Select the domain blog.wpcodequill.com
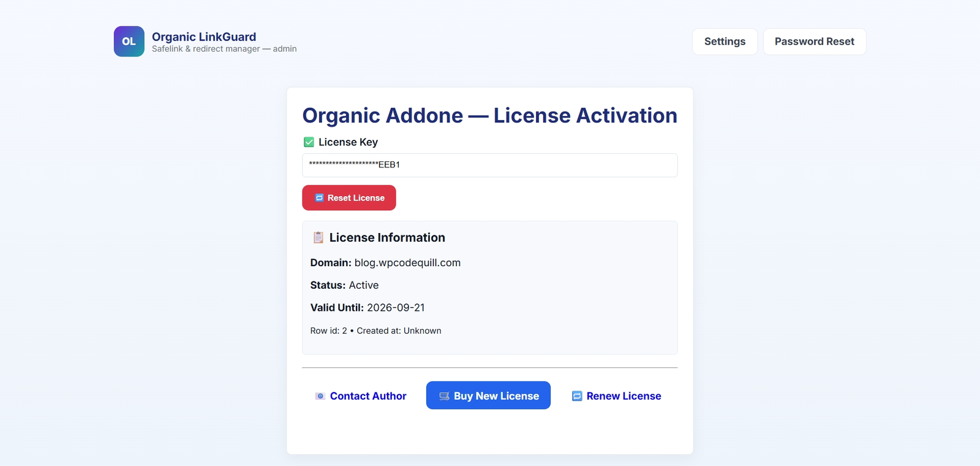980x466 pixels. pyautogui.click(x=407, y=262)
